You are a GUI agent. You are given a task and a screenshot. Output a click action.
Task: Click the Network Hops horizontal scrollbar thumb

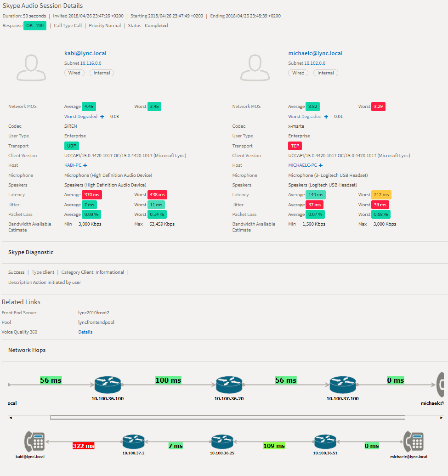coord(227,418)
